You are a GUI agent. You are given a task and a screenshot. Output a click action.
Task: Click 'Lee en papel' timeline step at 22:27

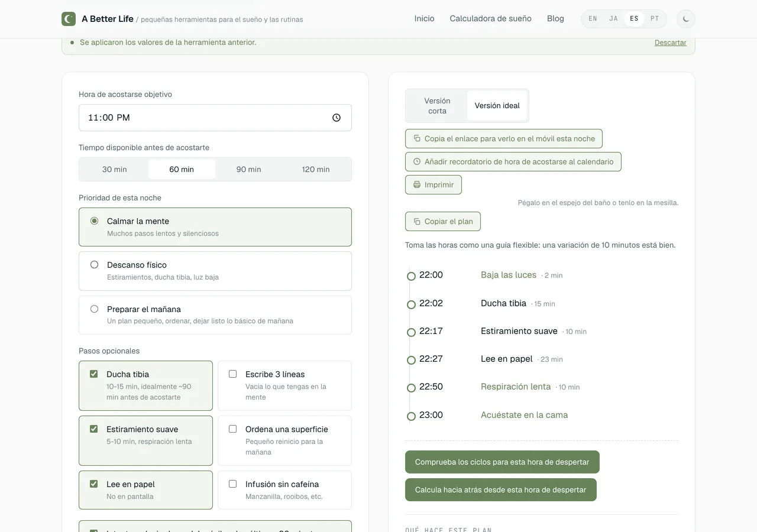click(507, 359)
